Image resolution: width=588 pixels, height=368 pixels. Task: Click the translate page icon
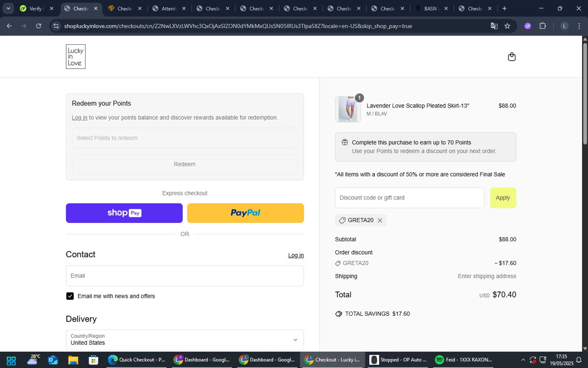494,26
